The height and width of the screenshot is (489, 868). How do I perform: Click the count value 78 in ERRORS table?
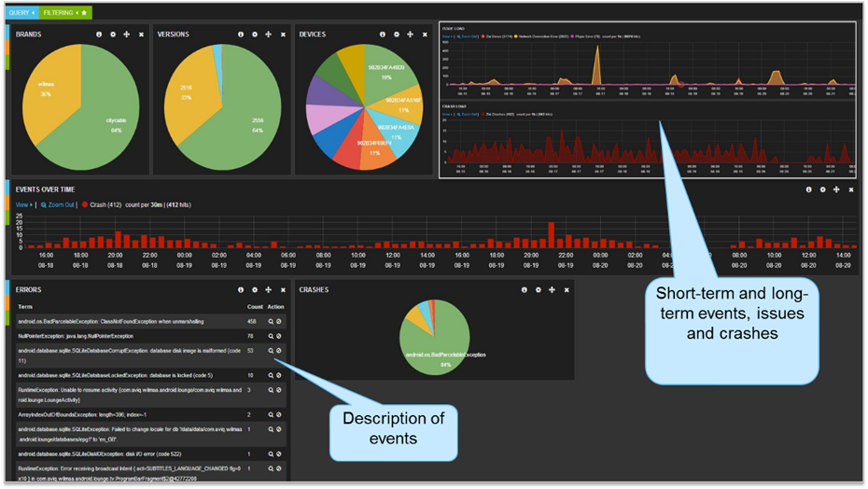250,336
